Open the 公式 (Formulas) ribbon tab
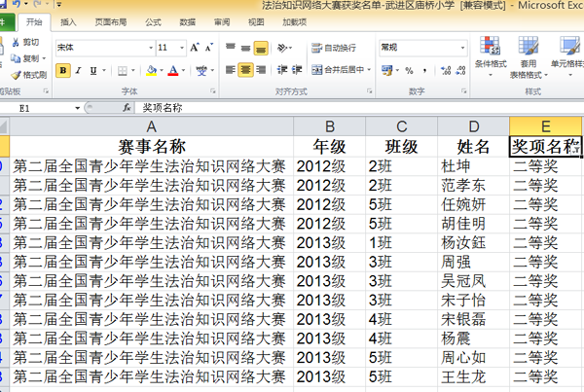The width and height of the screenshot is (584, 392). [153, 20]
